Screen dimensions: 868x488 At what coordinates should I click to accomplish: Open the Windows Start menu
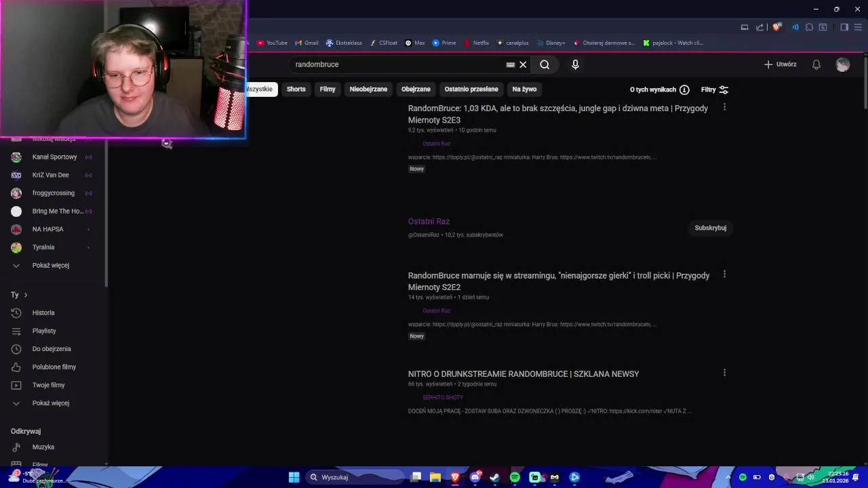click(x=294, y=477)
